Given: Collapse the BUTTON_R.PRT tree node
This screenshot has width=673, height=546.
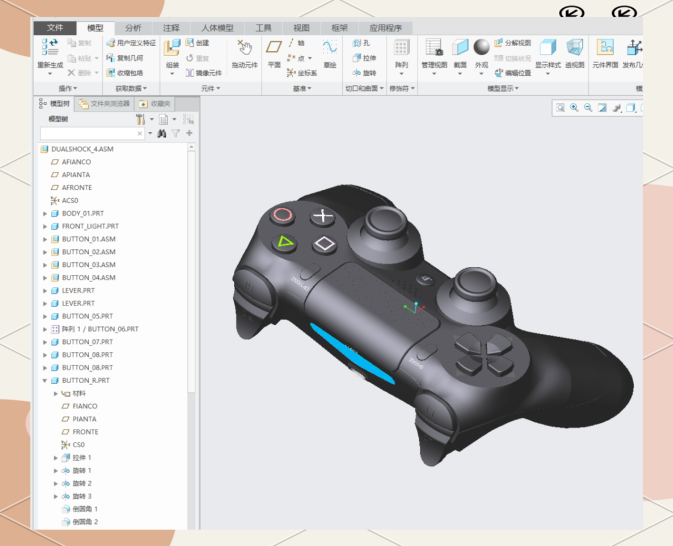Looking at the screenshot, I should click(x=45, y=380).
